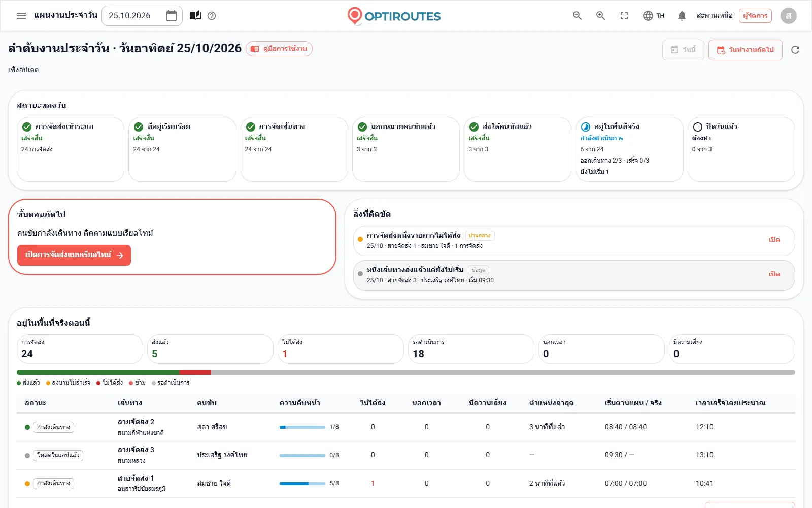This screenshot has width=812, height=508.
Task: Click โหลดในแอปแล้ว status chip
Action: 58,455
